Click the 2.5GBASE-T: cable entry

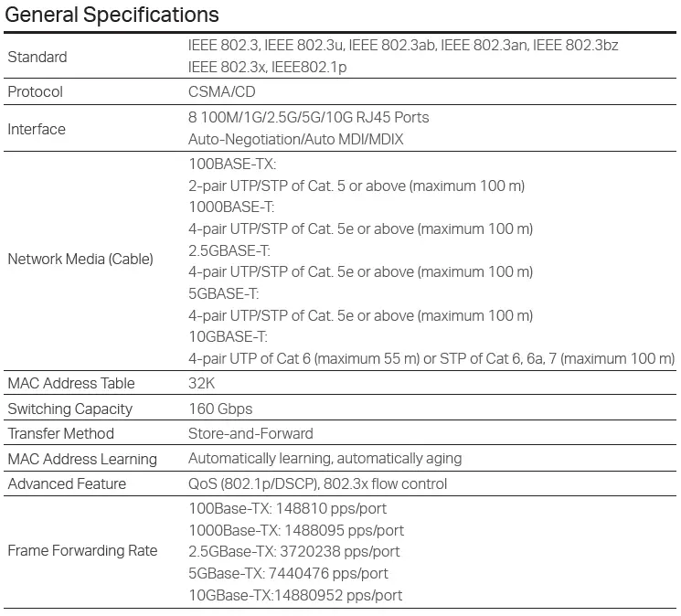229,250
